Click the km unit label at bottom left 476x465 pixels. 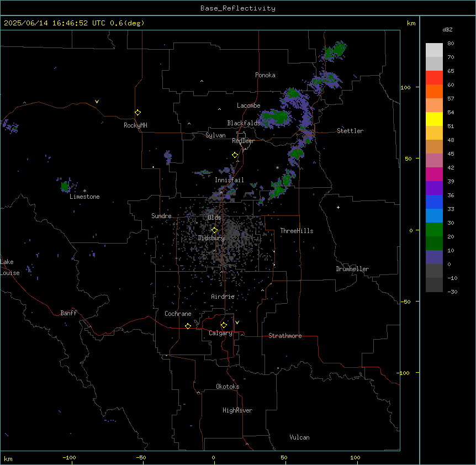[x=8, y=458]
